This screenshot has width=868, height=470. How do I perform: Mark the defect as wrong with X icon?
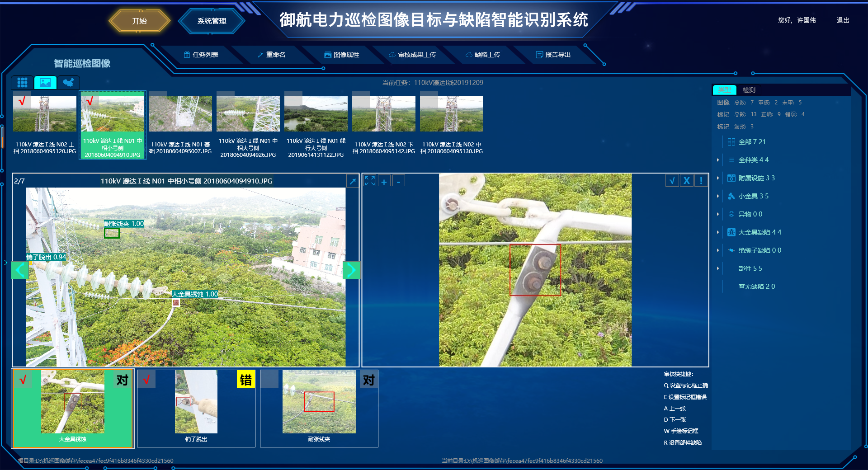(x=686, y=180)
